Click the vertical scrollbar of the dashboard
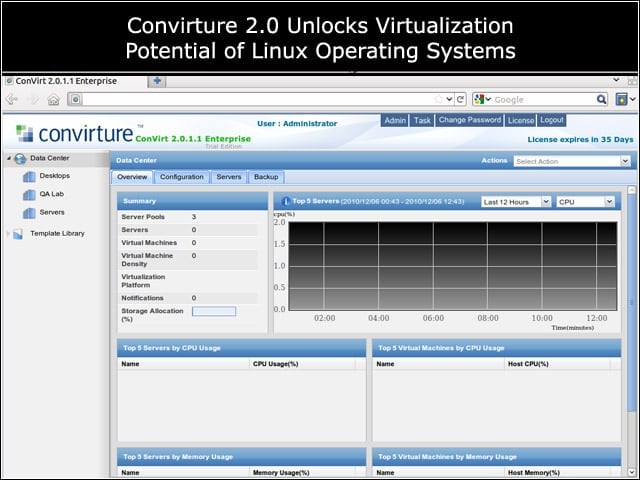The width and height of the screenshot is (640, 480). tap(632, 302)
